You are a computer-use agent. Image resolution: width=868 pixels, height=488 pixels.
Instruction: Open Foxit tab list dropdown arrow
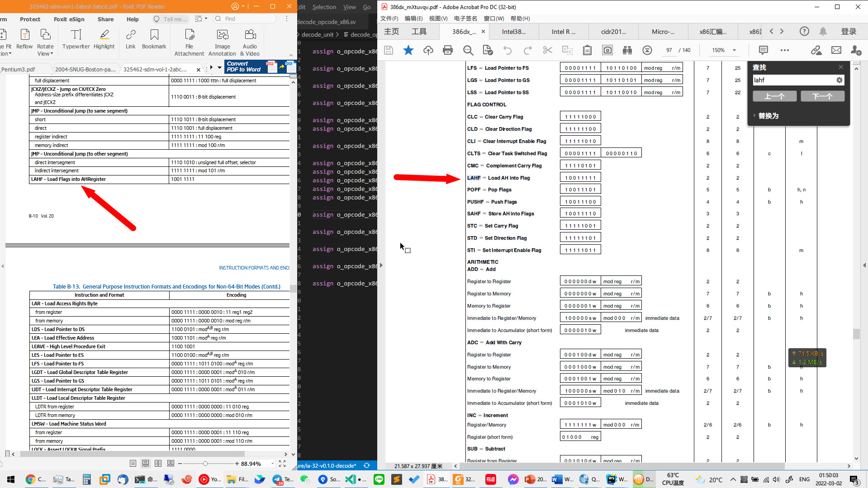pos(219,67)
